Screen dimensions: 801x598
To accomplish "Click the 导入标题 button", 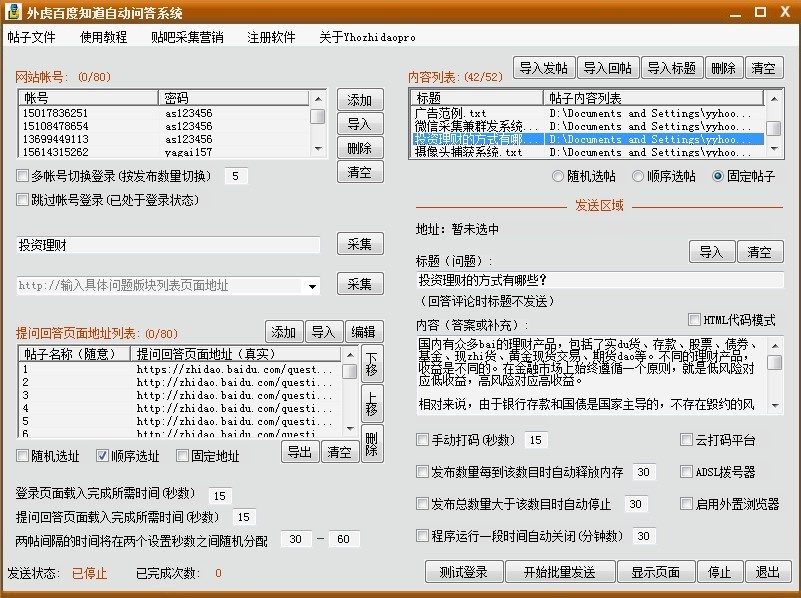I will (x=672, y=68).
